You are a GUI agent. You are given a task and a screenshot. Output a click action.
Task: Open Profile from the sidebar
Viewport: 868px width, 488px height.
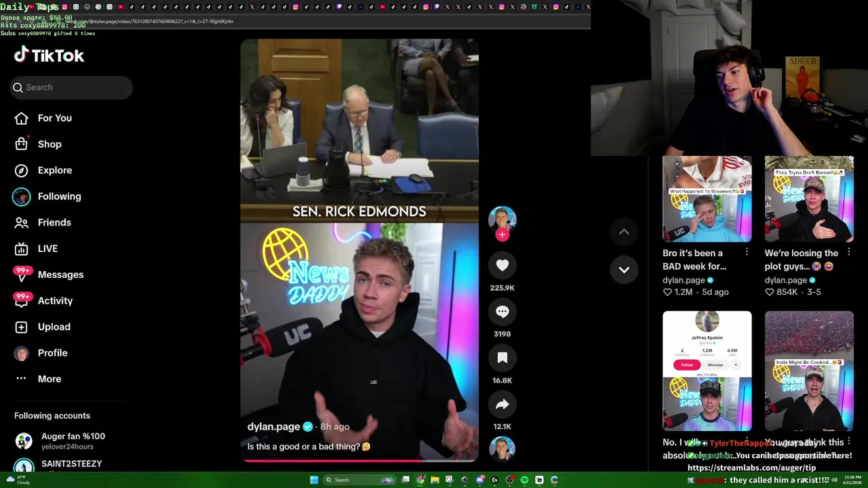coord(52,352)
